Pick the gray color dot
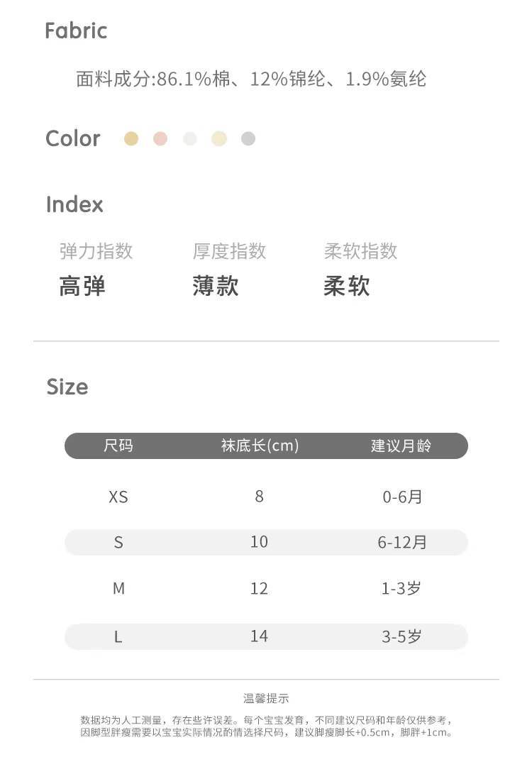532x774 pixels. pyautogui.click(x=248, y=138)
